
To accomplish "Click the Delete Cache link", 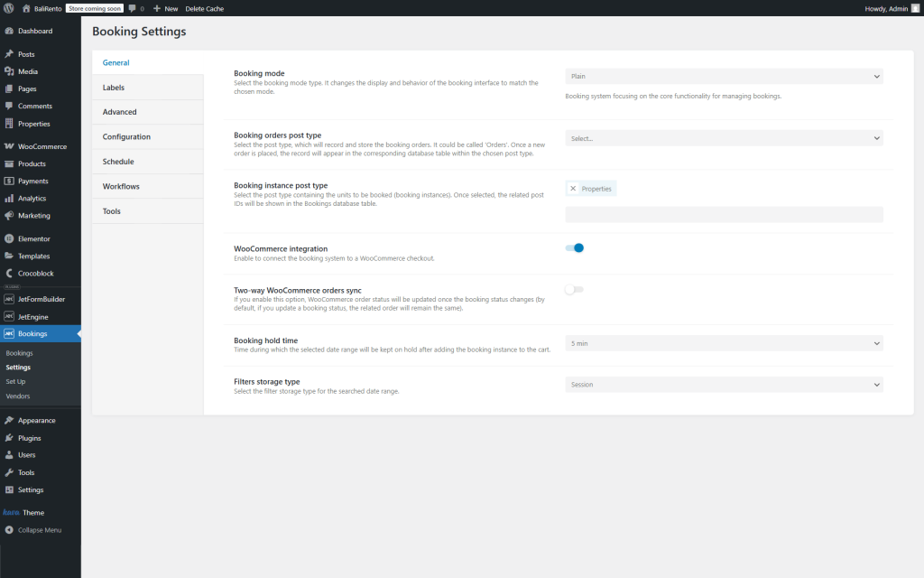I will tap(205, 8).
